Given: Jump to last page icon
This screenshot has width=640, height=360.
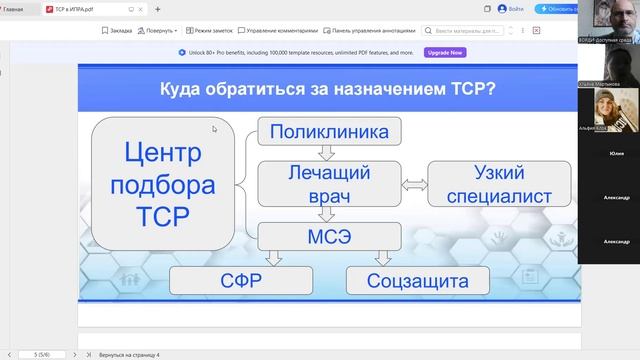Looking at the screenshot, I should pyautogui.click(x=88, y=355).
